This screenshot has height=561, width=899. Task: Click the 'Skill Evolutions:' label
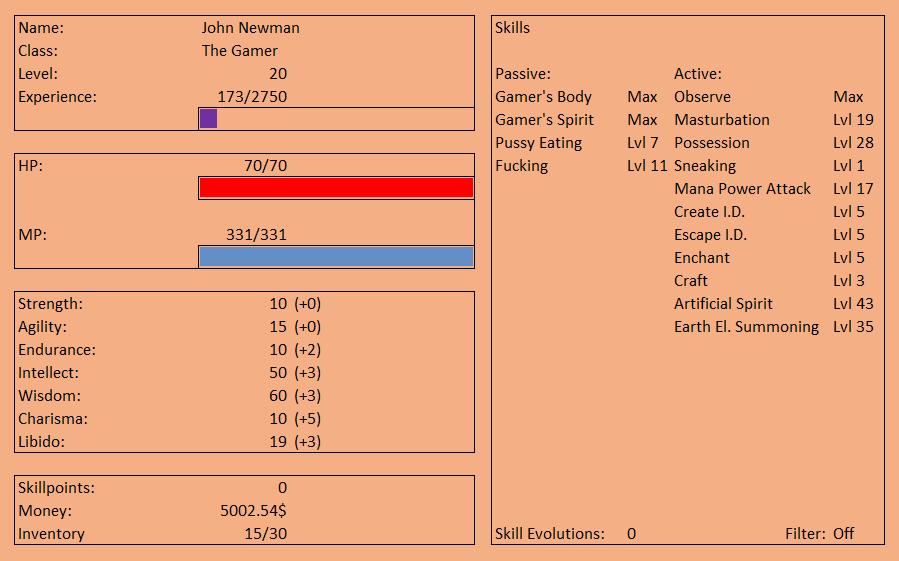[550, 533]
